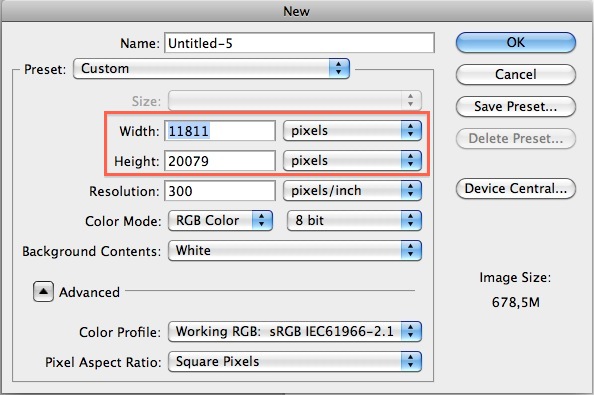
Task: Click the Delete Preset button
Action: point(516,138)
